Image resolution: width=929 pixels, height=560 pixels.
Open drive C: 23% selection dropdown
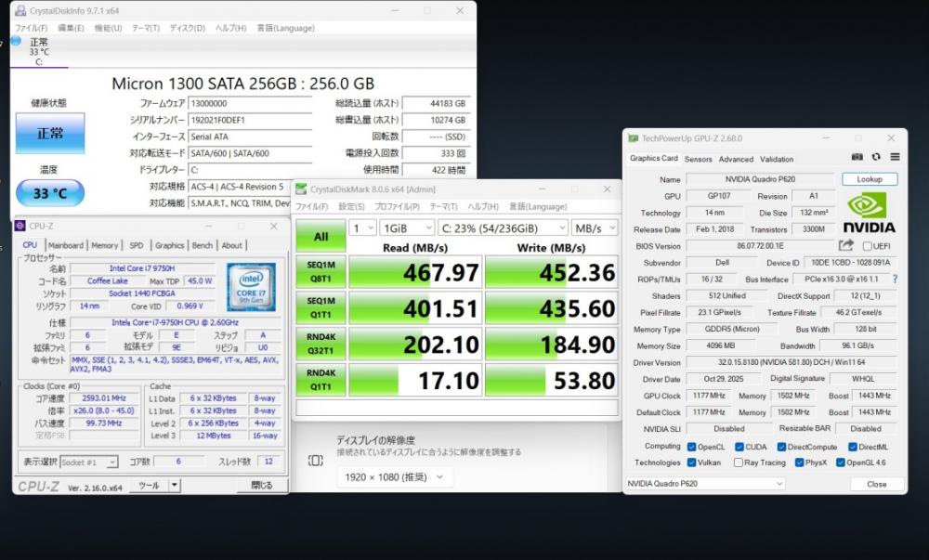click(x=503, y=228)
